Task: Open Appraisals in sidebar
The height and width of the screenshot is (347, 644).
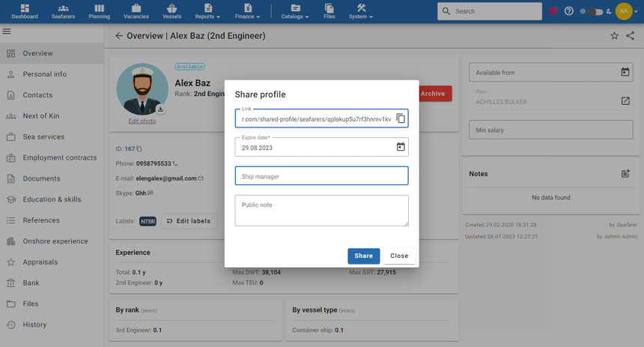Action: 52,262
